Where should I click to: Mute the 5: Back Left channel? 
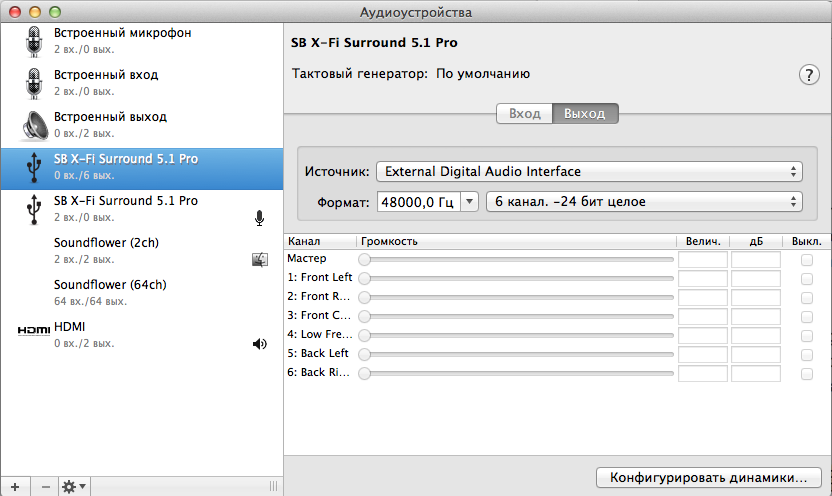click(x=807, y=354)
